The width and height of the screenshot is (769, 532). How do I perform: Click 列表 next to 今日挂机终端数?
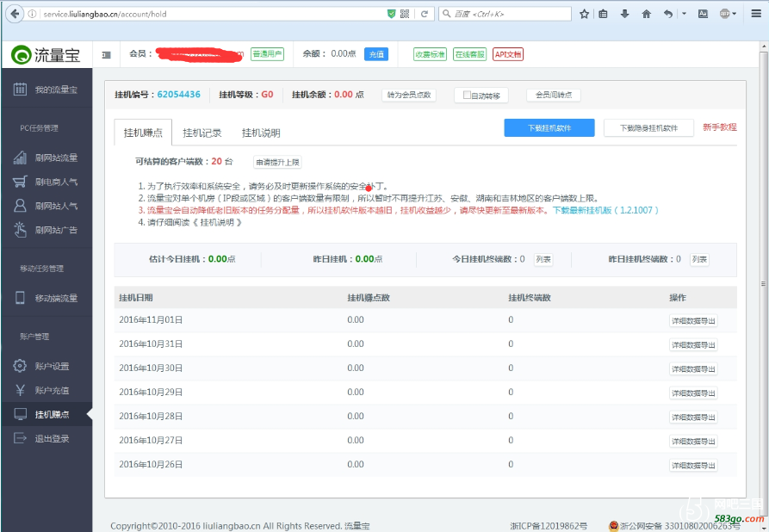pos(543,259)
